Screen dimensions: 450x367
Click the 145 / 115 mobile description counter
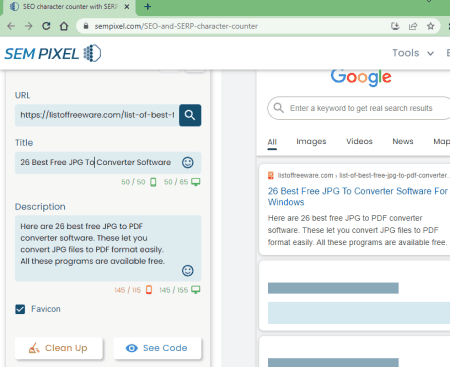tap(127, 290)
